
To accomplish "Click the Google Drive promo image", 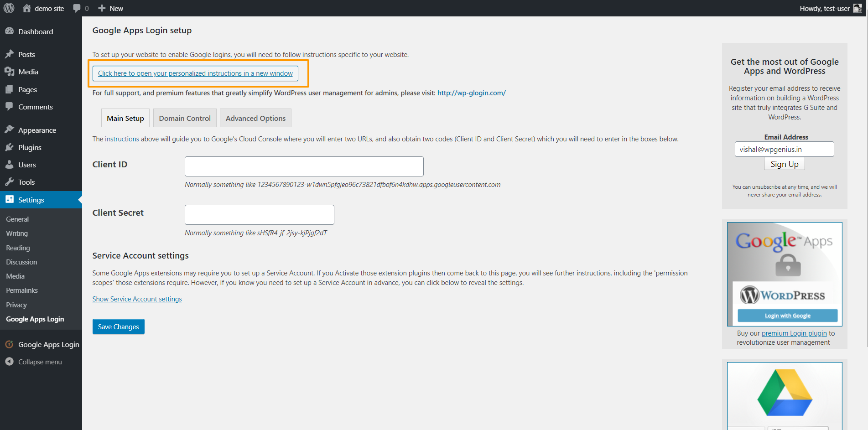I will 785,396.
